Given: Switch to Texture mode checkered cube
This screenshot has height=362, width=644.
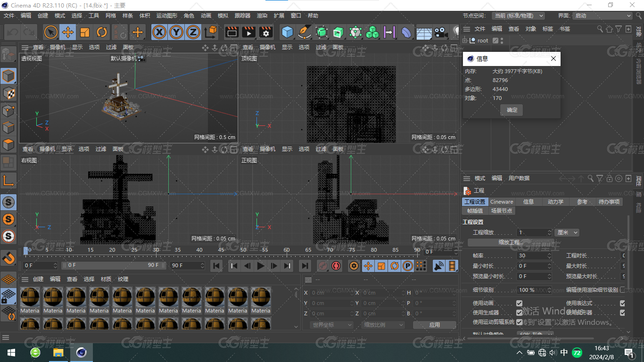Looking at the screenshot, I should (8, 93).
